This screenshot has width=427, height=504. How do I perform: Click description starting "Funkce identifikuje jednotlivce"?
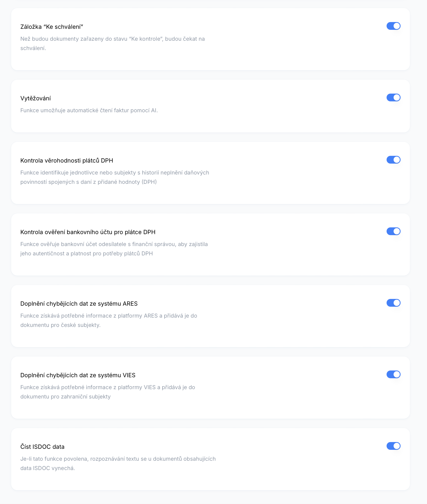click(115, 177)
